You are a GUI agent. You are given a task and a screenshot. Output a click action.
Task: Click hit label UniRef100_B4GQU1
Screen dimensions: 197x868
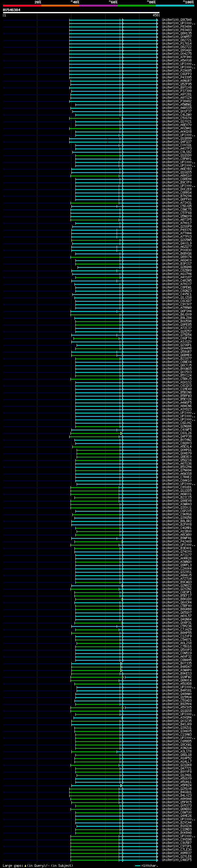coord(176,792)
